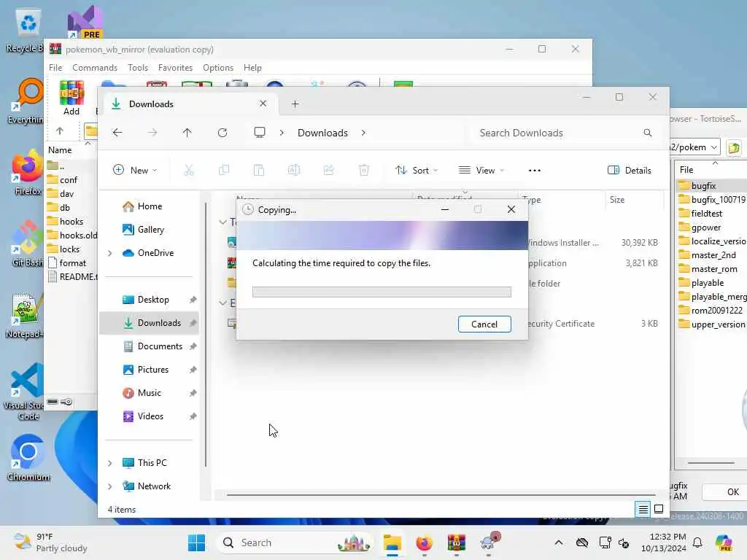
Task: Unpin Pictures using its pin icon
Action: click(193, 370)
